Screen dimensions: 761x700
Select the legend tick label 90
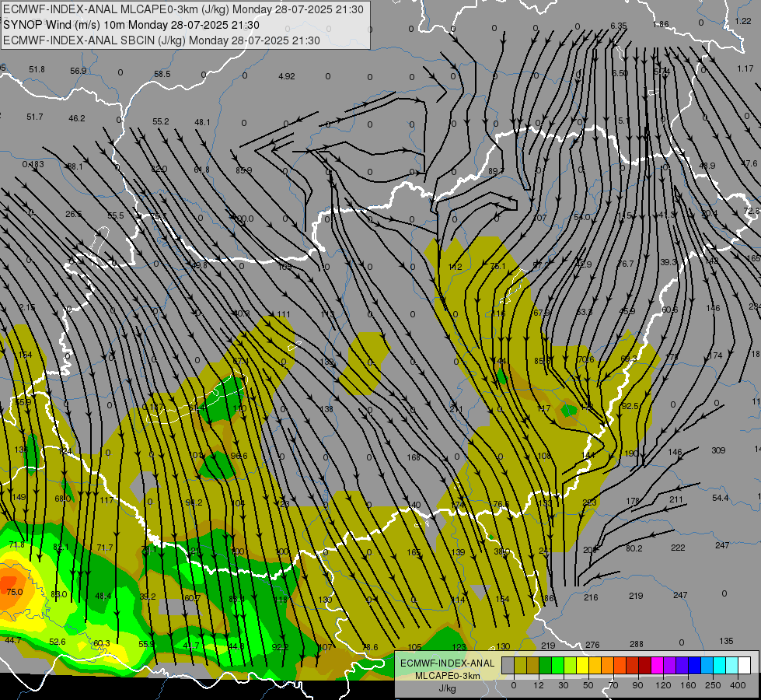point(637,685)
